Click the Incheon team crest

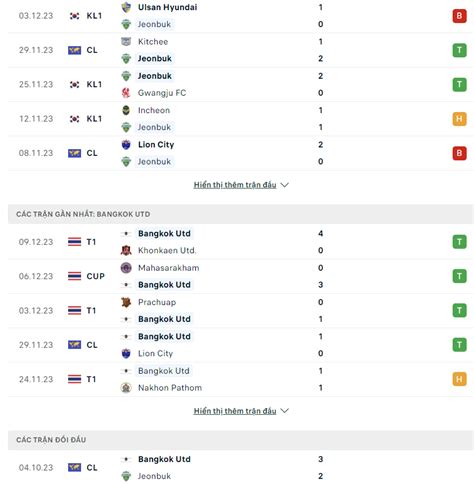[126, 110]
